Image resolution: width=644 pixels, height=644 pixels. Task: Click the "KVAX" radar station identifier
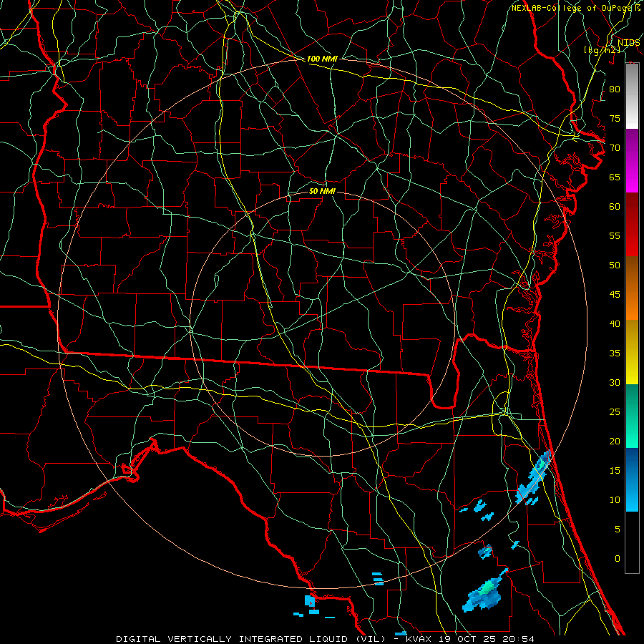point(419,639)
